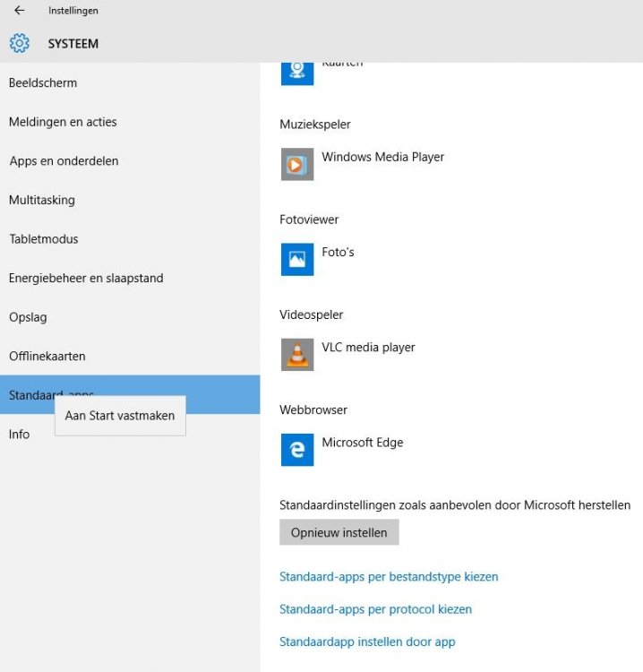Open the Tabletmodus section

tap(44, 239)
